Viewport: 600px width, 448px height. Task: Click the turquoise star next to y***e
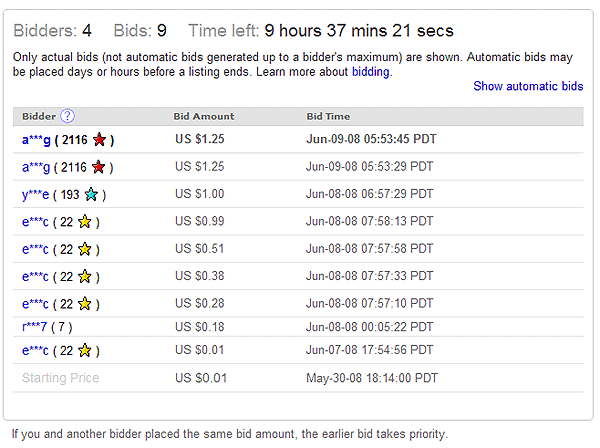point(91,194)
